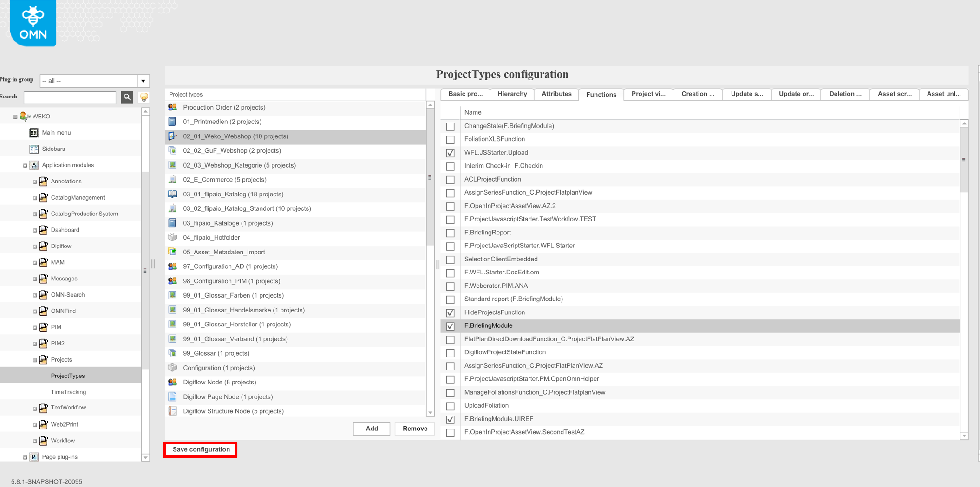Uncheck the HideProjectsFunction checkbox

(x=451, y=313)
